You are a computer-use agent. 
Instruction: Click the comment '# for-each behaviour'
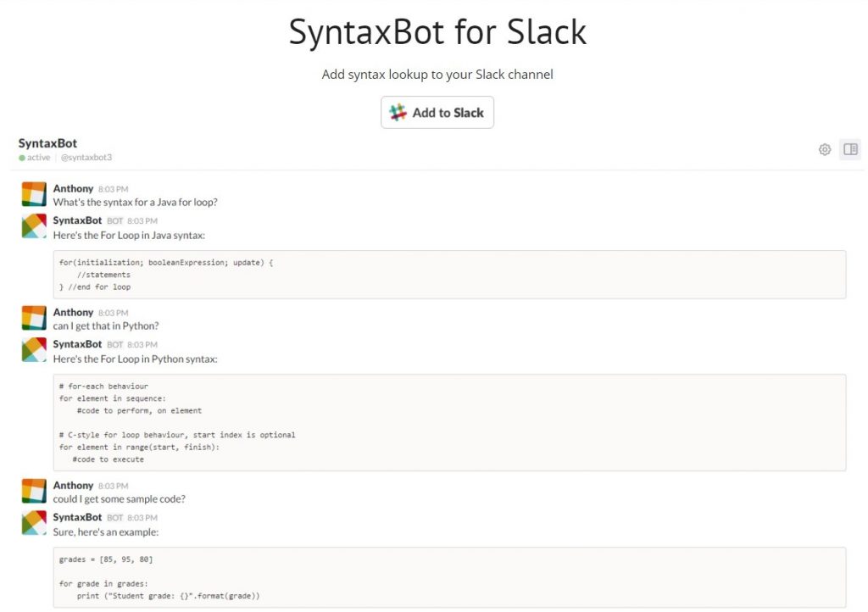point(103,387)
